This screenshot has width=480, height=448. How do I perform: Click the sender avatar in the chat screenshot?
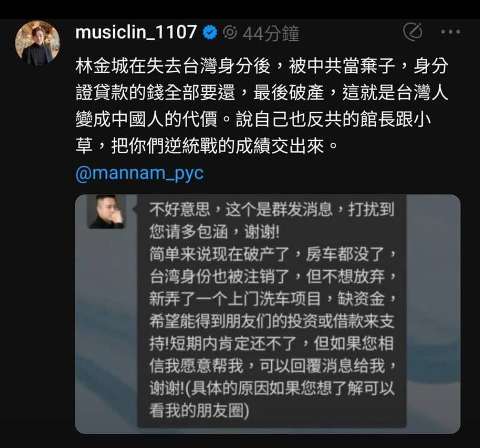click(x=107, y=212)
